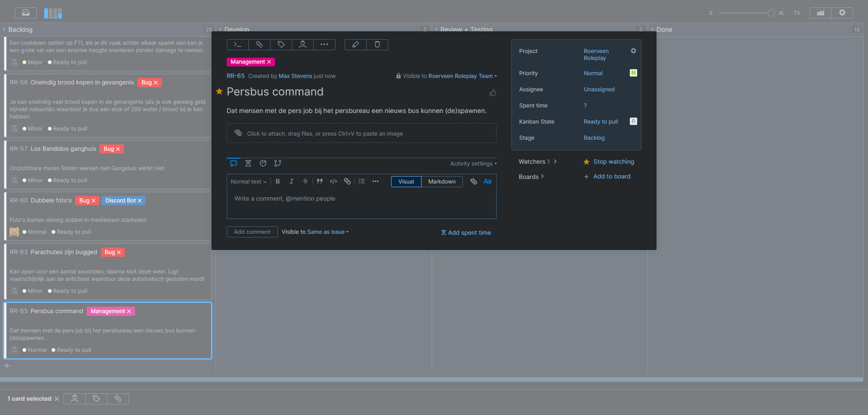Expand the Watchers list
The image size is (868, 415).
(x=537, y=162)
